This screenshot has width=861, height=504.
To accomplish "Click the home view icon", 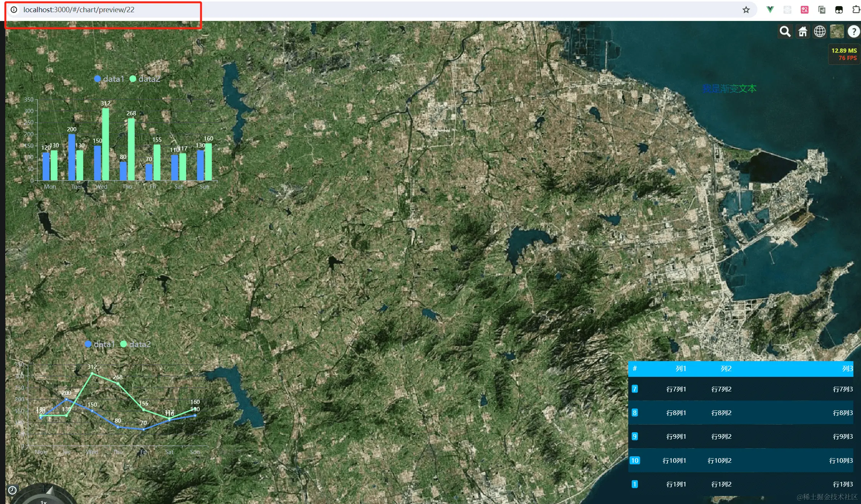I will click(x=803, y=32).
